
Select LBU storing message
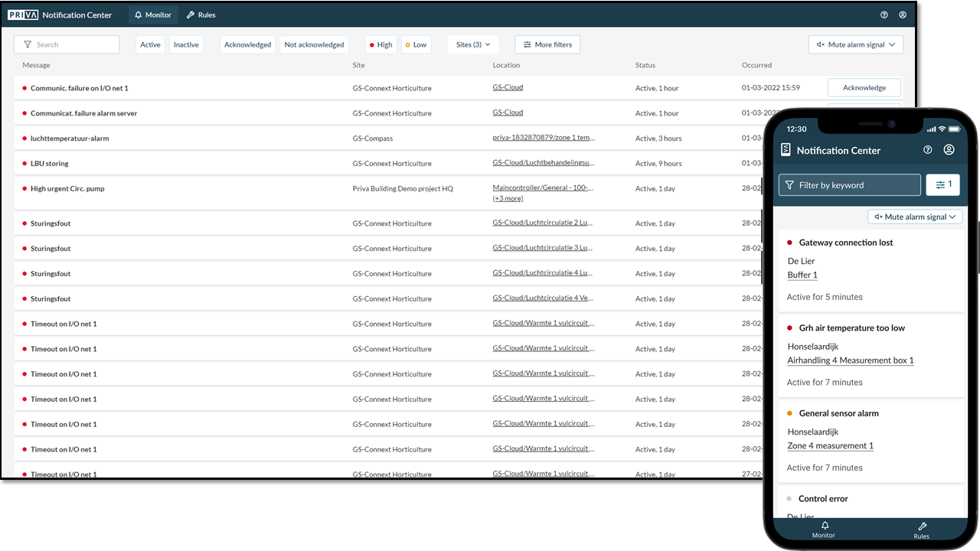(x=50, y=163)
